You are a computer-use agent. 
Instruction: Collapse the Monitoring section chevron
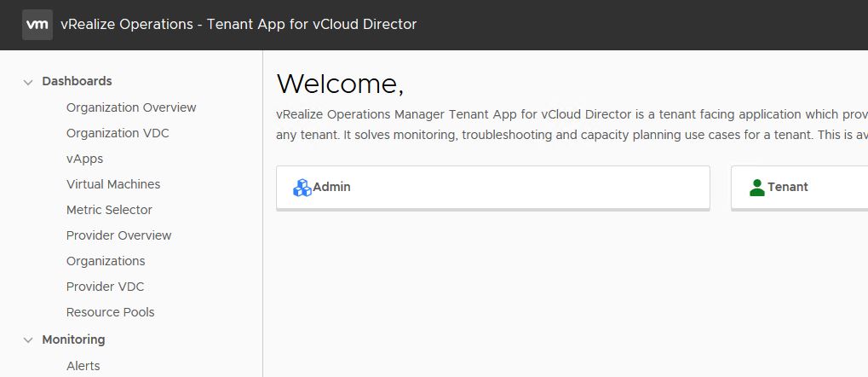click(x=28, y=340)
